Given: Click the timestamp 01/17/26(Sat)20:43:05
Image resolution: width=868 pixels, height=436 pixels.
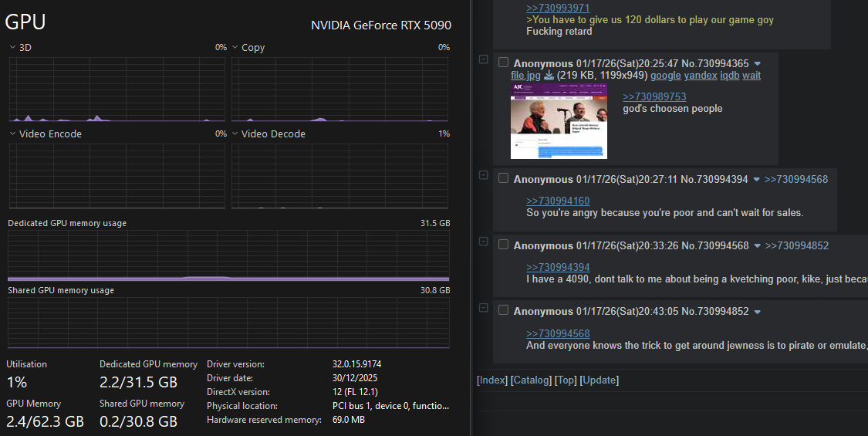Looking at the screenshot, I should (627, 311).
